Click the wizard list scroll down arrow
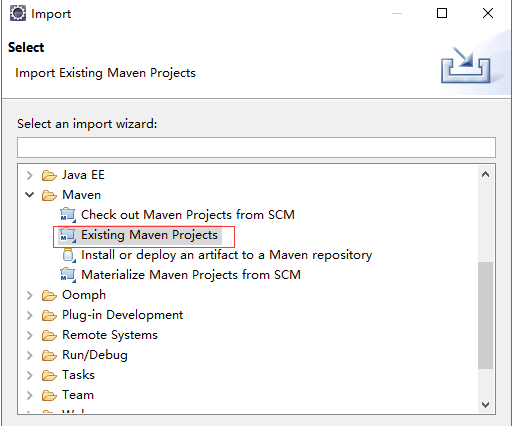 tap(485, 405)
